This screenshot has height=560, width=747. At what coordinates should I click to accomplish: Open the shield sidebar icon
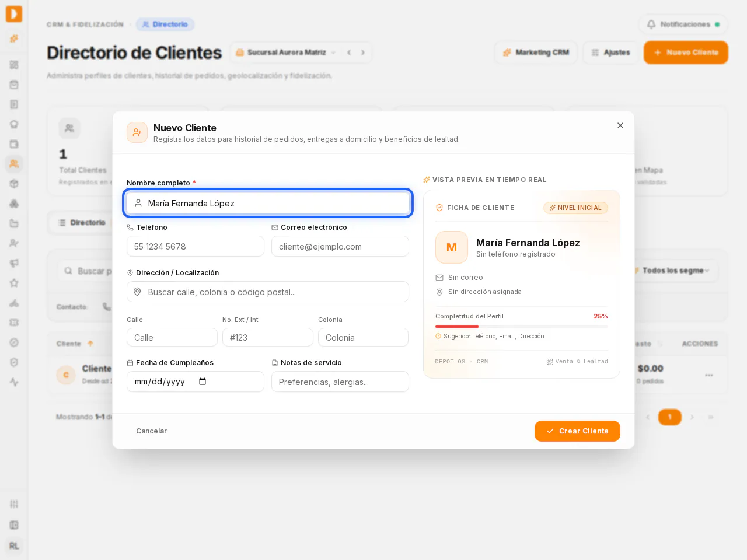click(14, 362)
